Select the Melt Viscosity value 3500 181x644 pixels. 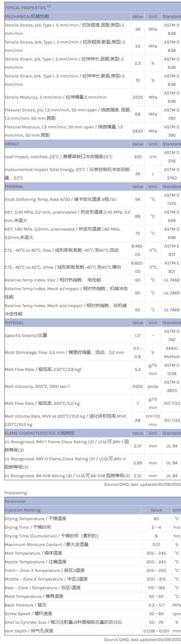pyautogui.click(x=138, y=386)
